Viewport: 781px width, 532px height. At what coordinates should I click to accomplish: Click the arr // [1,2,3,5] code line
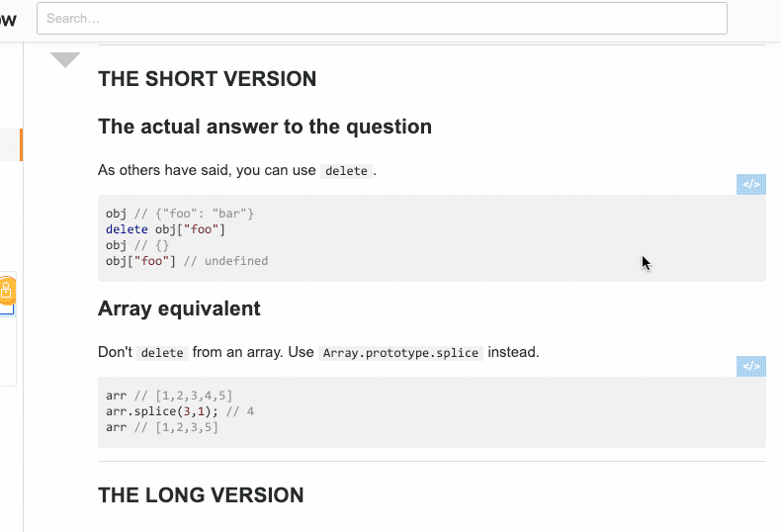(162, 427)
